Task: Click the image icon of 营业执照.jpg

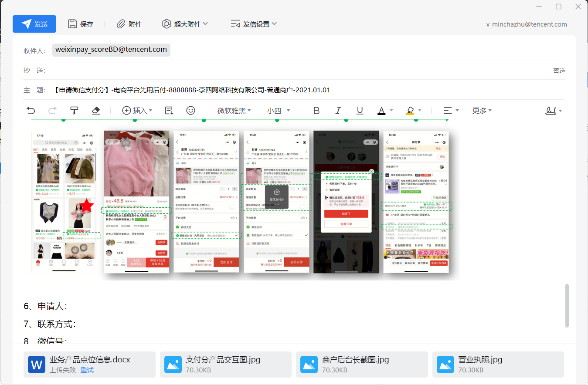Action: [x=445, y=365]
